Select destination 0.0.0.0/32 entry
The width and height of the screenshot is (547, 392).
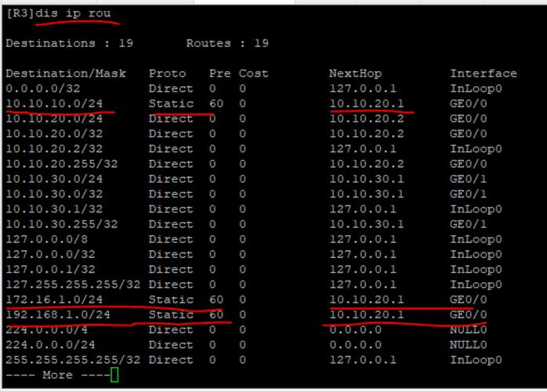coord(43,89)
